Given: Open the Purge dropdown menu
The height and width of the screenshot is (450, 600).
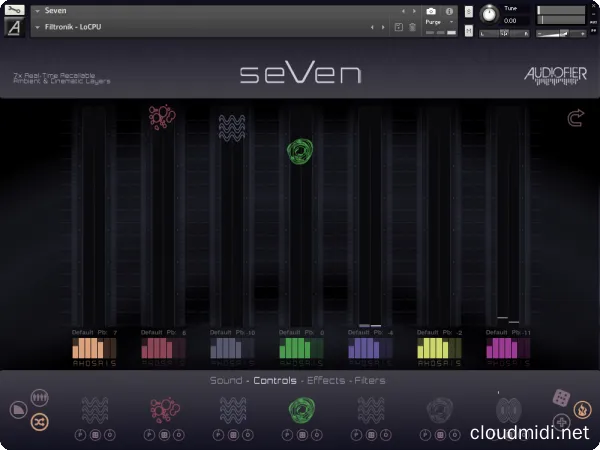Looking at the screenshot, I should [x=439, y=22].
